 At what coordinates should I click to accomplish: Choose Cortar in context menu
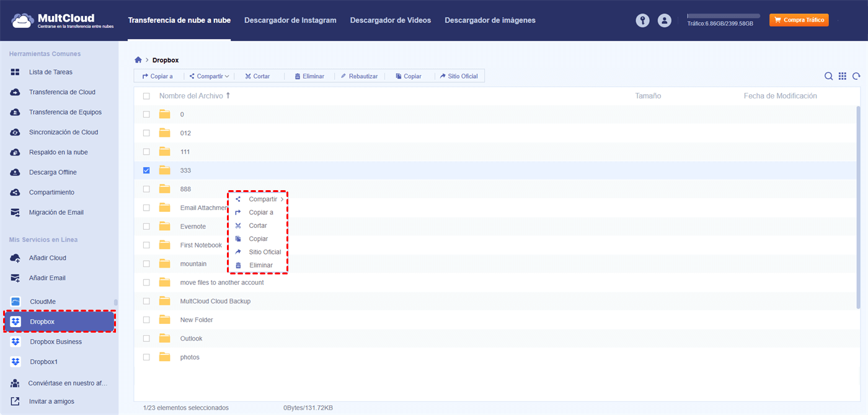point(259,225)
